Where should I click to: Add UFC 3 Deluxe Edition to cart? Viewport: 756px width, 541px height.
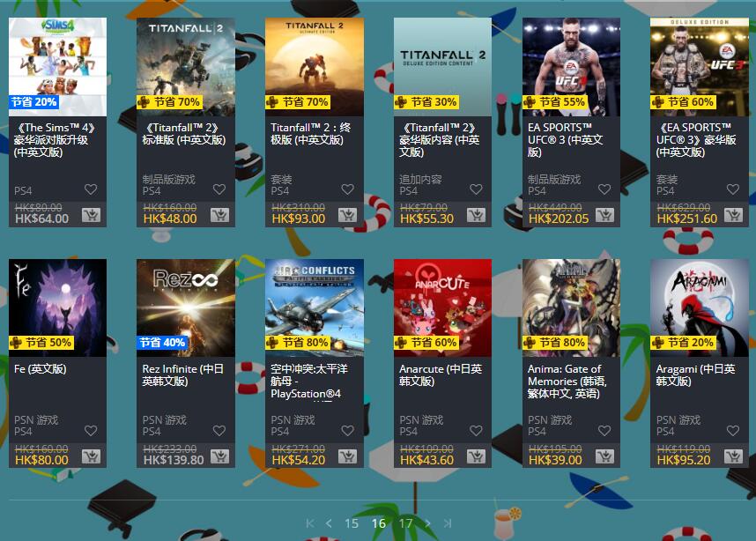(x=733, y=215)
